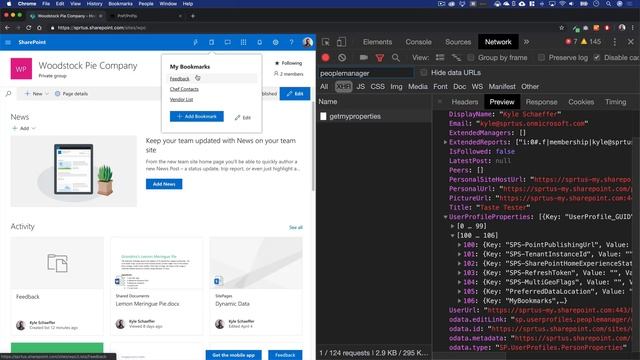Check the Hide data URLs box

(x=424, y=73)
